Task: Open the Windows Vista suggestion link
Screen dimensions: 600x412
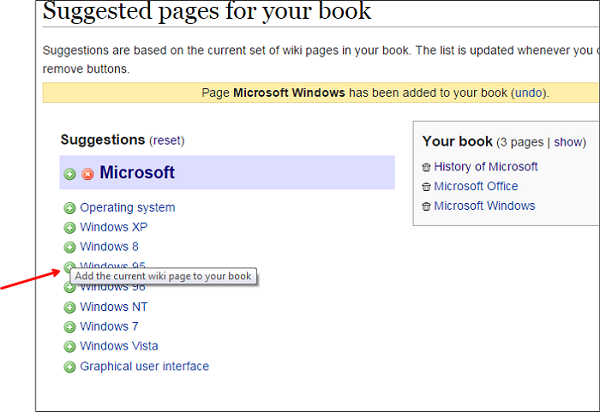Action: pos(119,346)
